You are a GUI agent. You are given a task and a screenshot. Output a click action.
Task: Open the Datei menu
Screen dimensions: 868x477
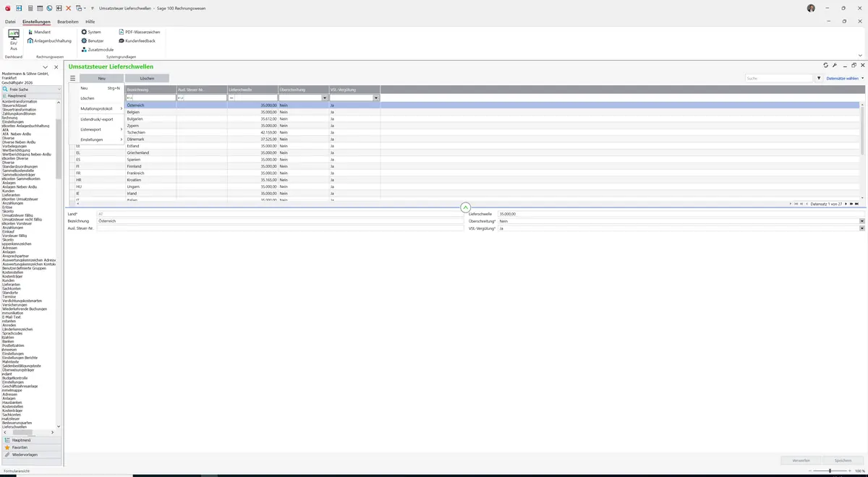pyautogui.click(x=10, y=22)
